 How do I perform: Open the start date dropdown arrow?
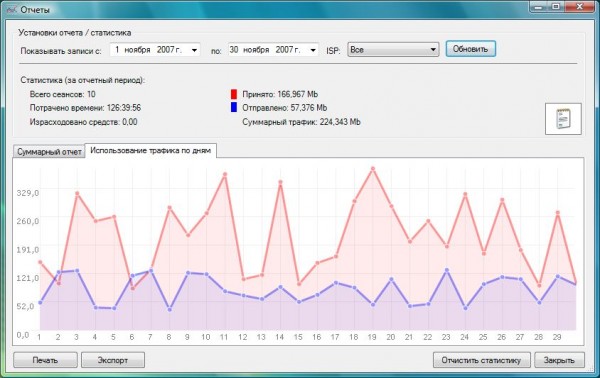194,50
